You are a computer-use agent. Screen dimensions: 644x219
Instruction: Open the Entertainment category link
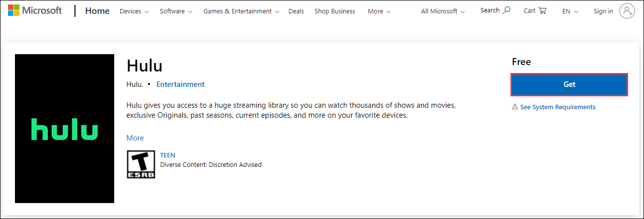pyautogui.click(x=180, y=84)
